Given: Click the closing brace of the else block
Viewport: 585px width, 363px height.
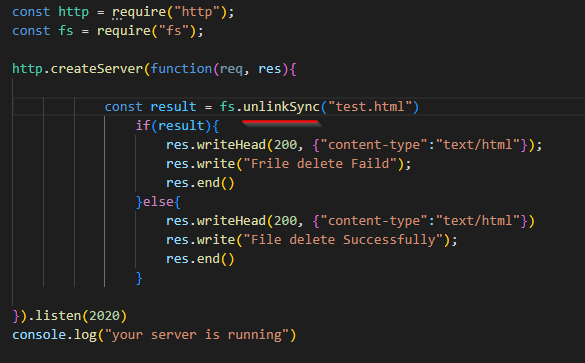Looking at the screenshot, I should pos(139,278).
